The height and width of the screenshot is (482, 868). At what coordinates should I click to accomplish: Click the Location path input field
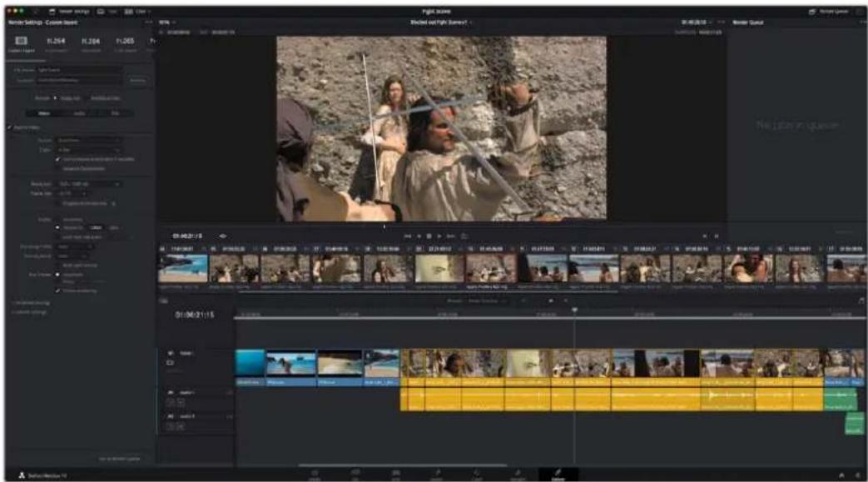(80, 80)
